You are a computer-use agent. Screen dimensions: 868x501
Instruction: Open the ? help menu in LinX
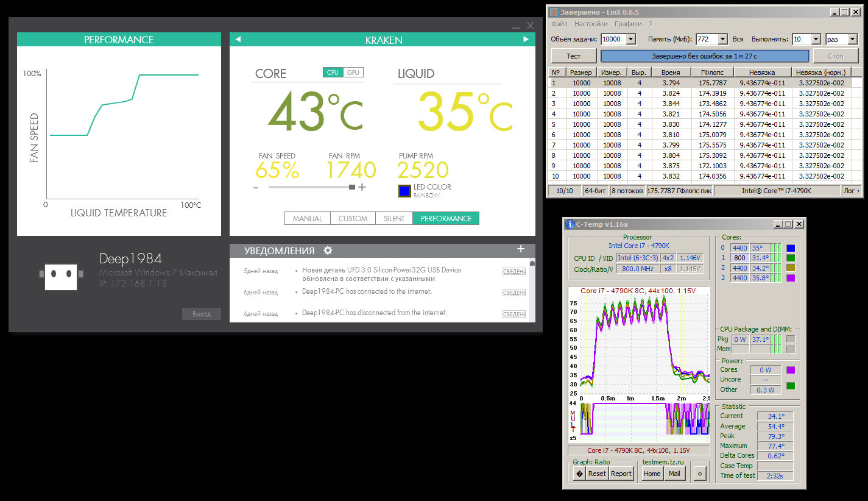click(650, 24)
